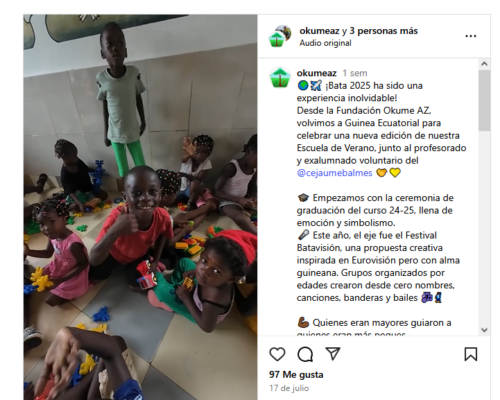Image resolution: width=500 pixels, height=400 pixels.
Task: Click the caption text about Festival Batavisión
Action: point(378,267)
